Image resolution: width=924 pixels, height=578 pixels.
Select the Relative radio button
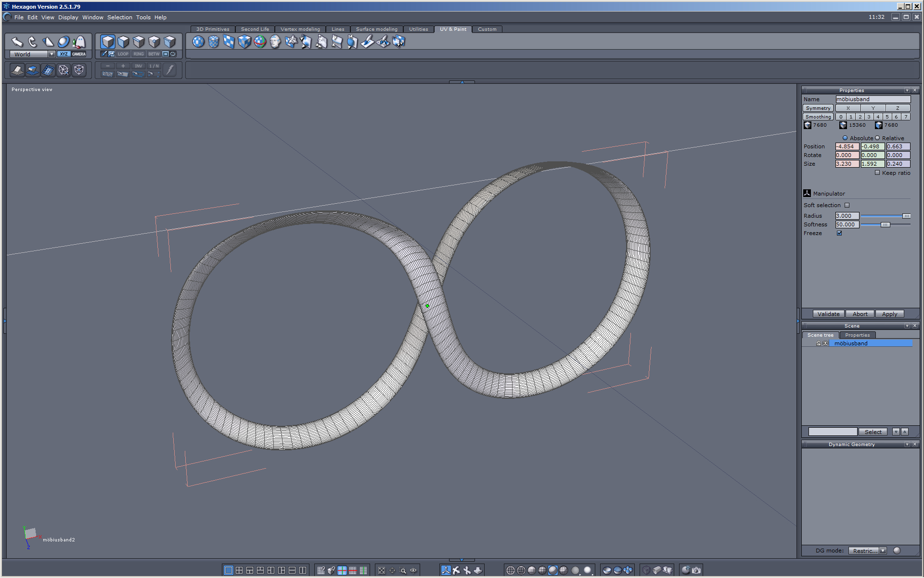[877, 138]
